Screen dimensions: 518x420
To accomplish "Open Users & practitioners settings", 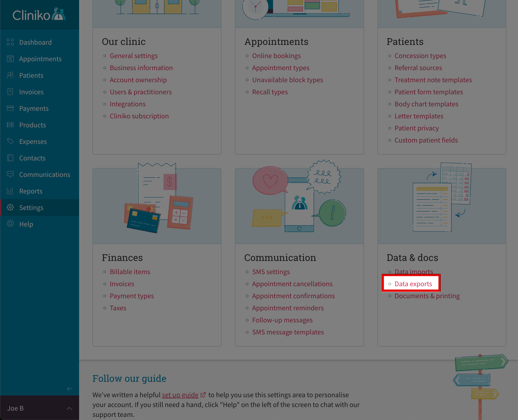I will click(141, 92).
